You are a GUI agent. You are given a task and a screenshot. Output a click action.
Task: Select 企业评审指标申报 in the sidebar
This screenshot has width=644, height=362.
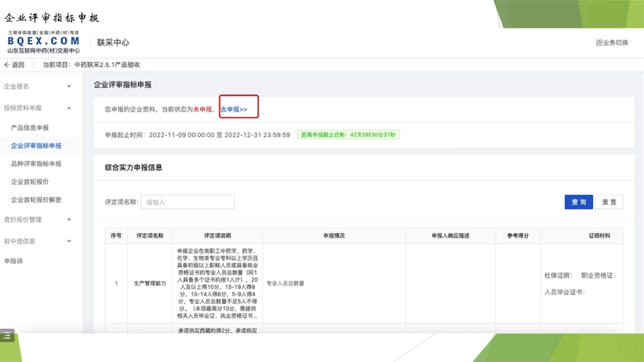point(36,146)
